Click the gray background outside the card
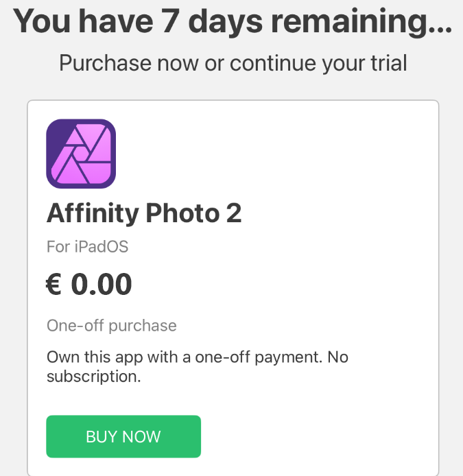The height and width of the screenshot is (476, 463). 12,274
